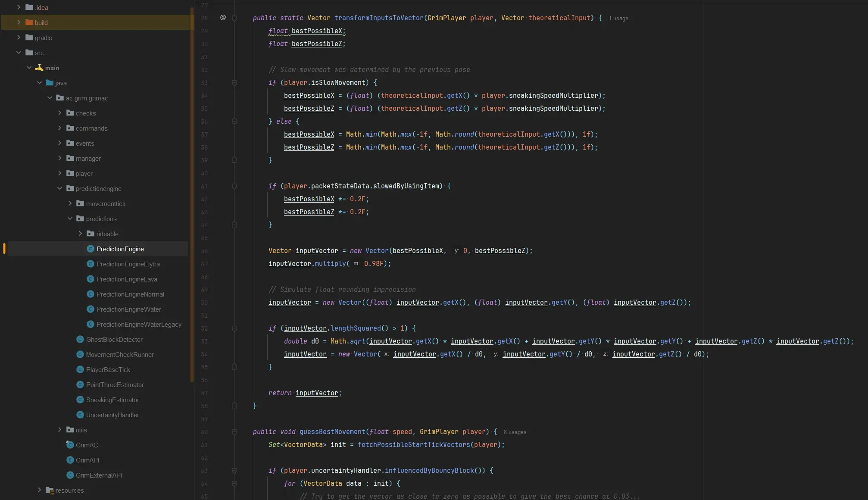Click the '8 usages' hint on guessBestMovement

click(515, 432)
